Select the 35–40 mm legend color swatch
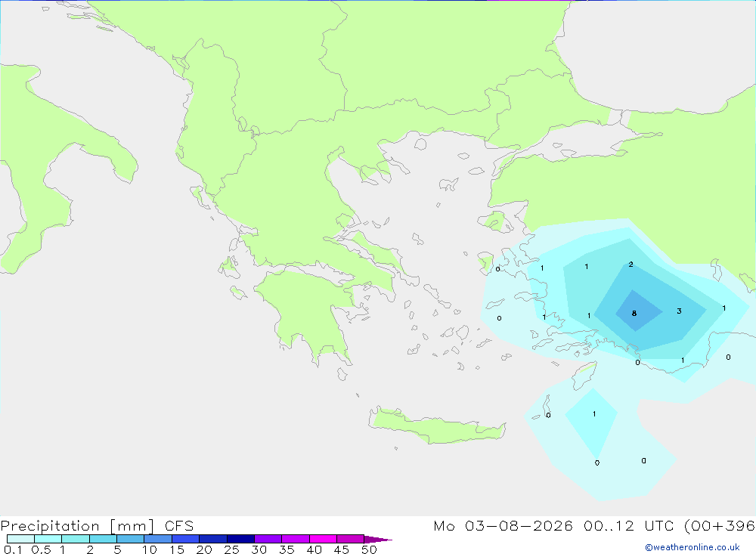Viewport: 756px width, 554px height. (296, 539)
